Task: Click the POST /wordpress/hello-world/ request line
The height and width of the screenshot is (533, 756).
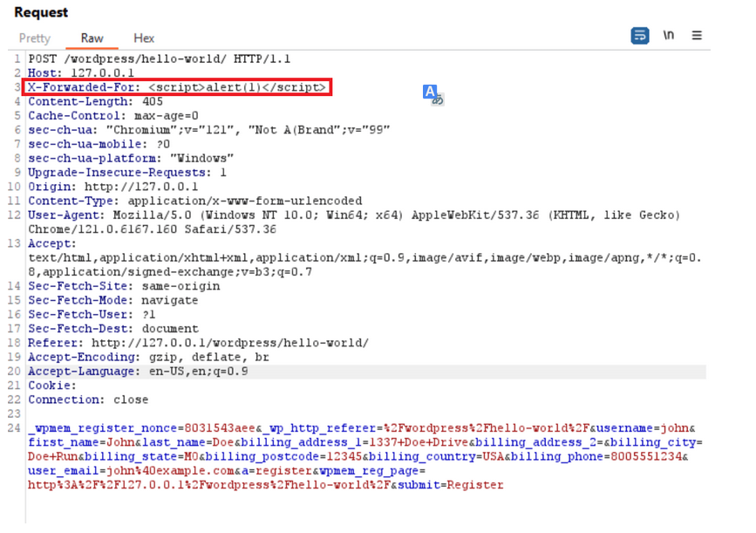Action: pyautogui.click(x=159, y=58)
